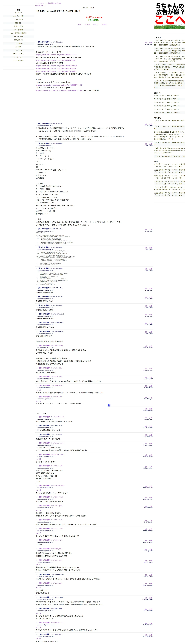Image resolution: width=185 pixels, height=644 pixels.
Task: Click the >>15 reply anchor
Action: tap(38, 390)
